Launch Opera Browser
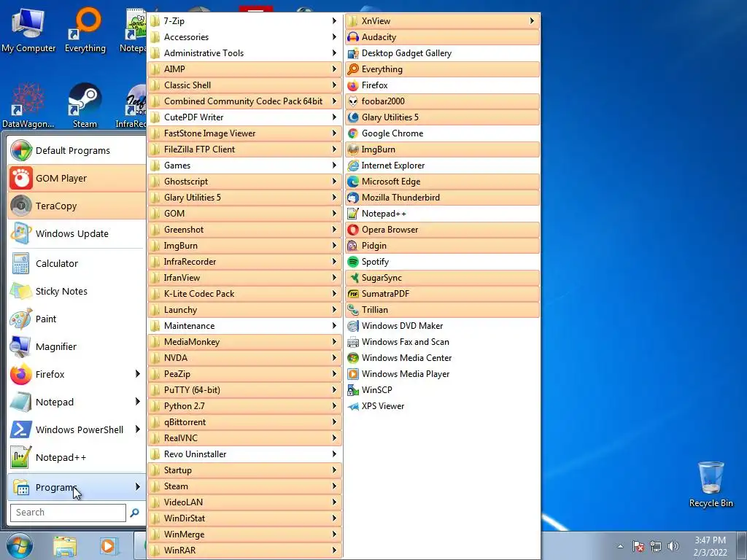 click(x=442, y=230)
